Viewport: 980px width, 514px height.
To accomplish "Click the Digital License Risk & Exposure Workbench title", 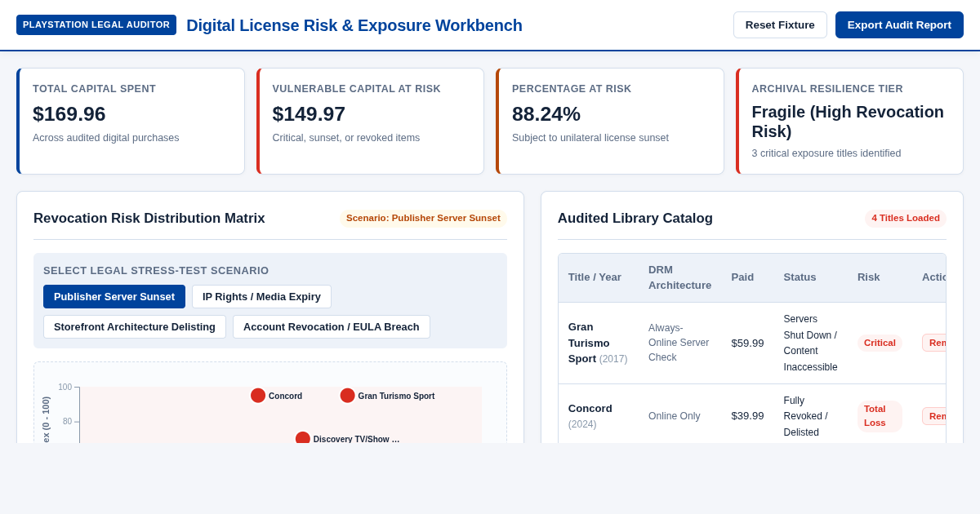I will pos(354,25).
